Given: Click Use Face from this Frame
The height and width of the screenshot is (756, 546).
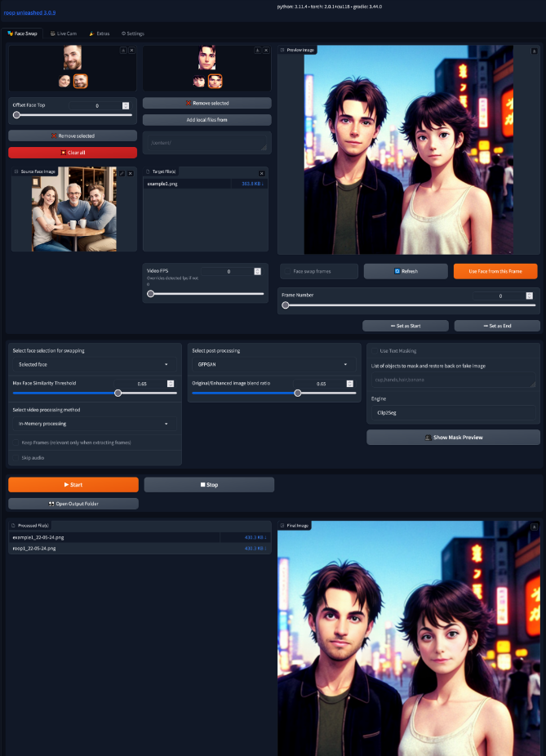Looking at the screenshot, I should pyautogui.click(x=495, y=271).
